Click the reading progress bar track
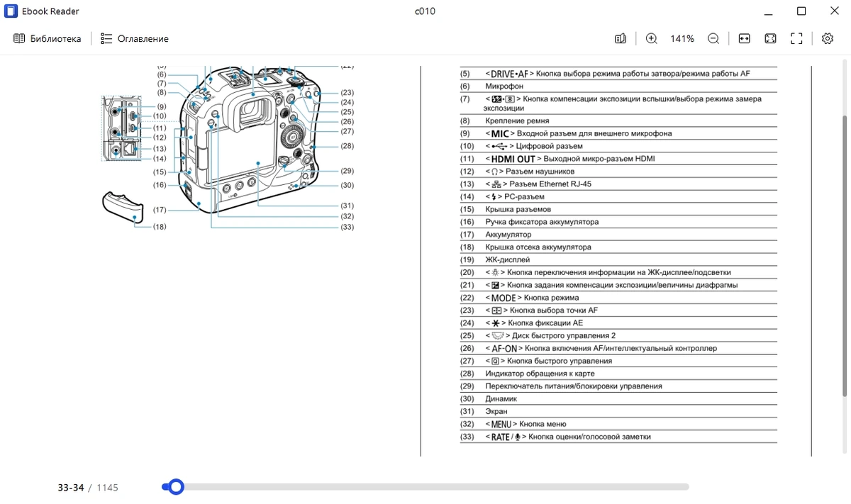851x504 pixels. tap(425, 487)
